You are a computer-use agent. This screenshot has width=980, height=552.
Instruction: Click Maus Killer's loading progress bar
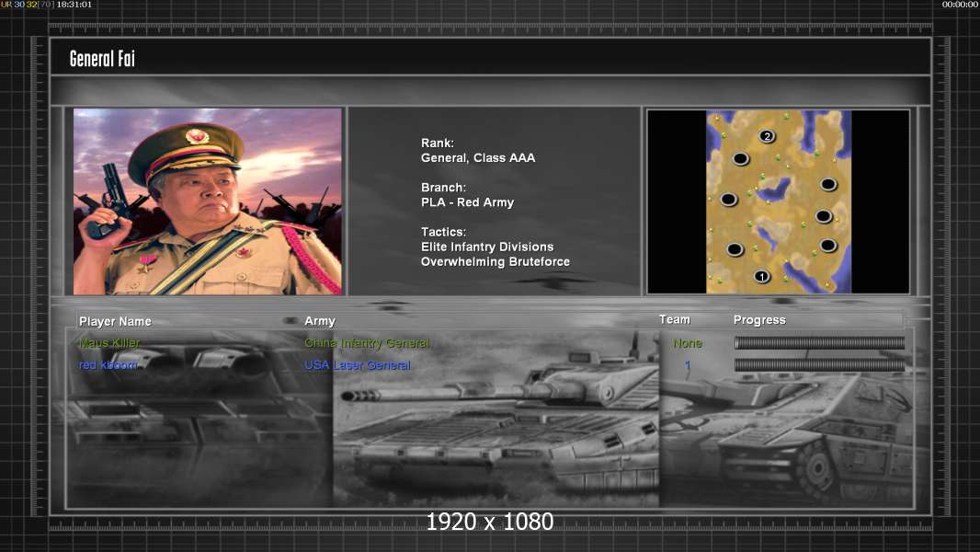click(x=819, y=342)
